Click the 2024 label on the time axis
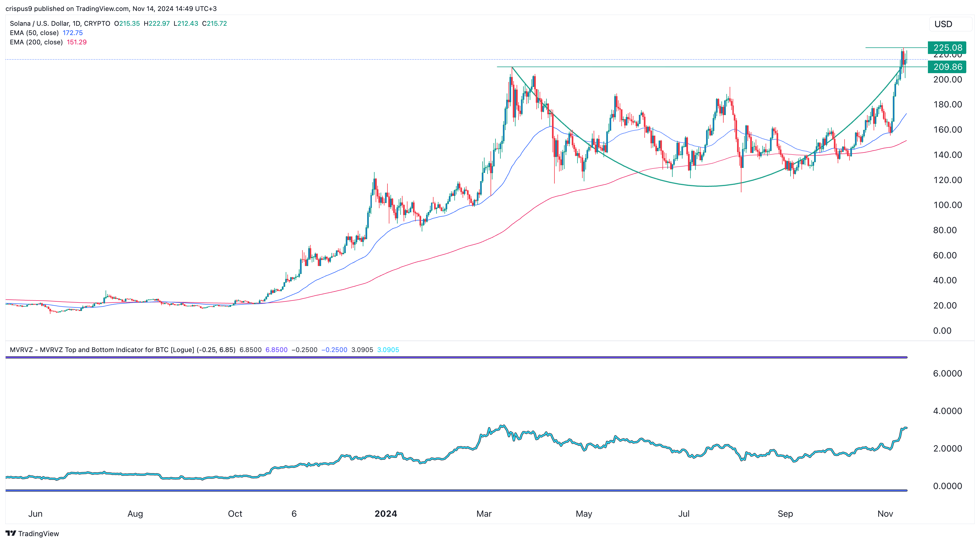This screenshot has width=980, height=543. coord(386,514)
